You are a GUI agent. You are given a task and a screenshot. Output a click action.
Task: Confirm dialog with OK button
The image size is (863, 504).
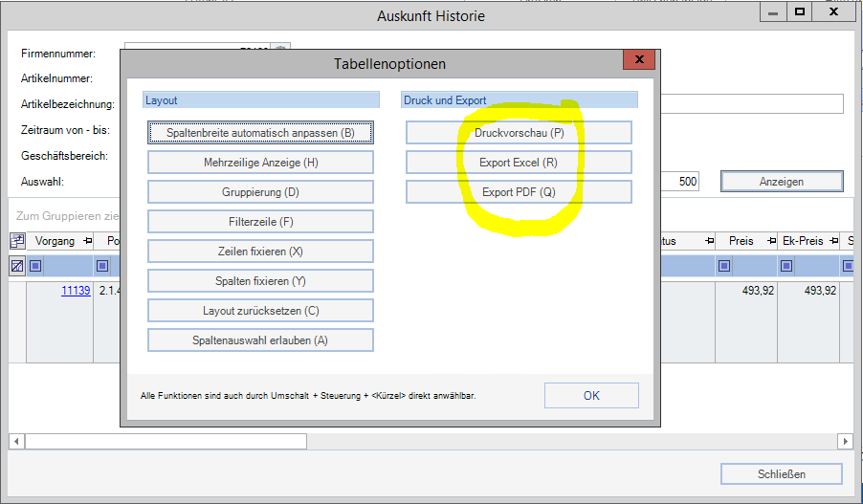click(590, 395)
